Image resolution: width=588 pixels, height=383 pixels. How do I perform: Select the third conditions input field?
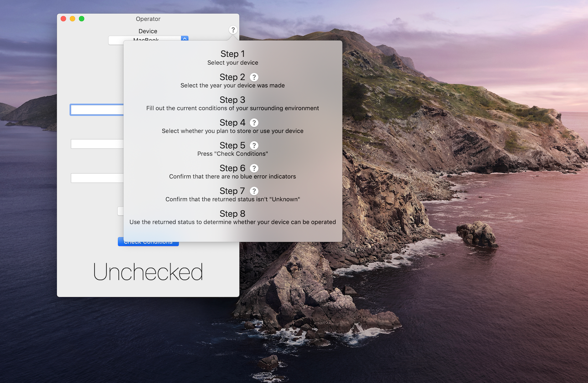pyautogui.click(x=97, y=178)
